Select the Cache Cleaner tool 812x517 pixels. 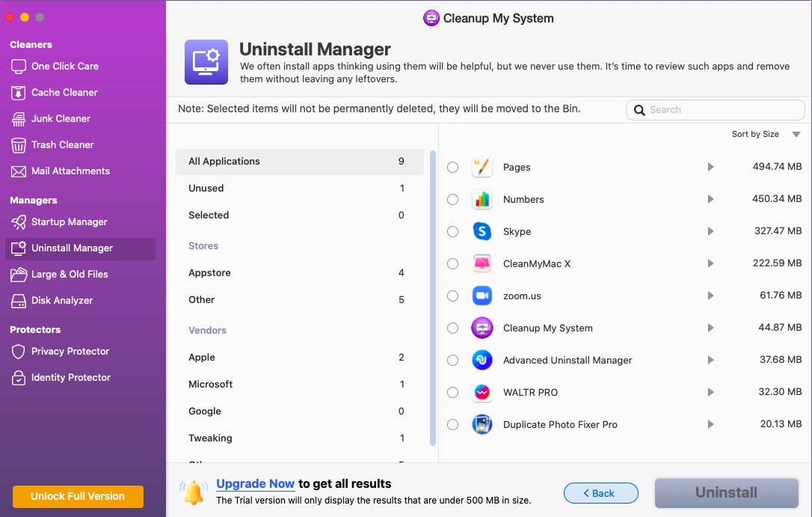coord(64,92)
